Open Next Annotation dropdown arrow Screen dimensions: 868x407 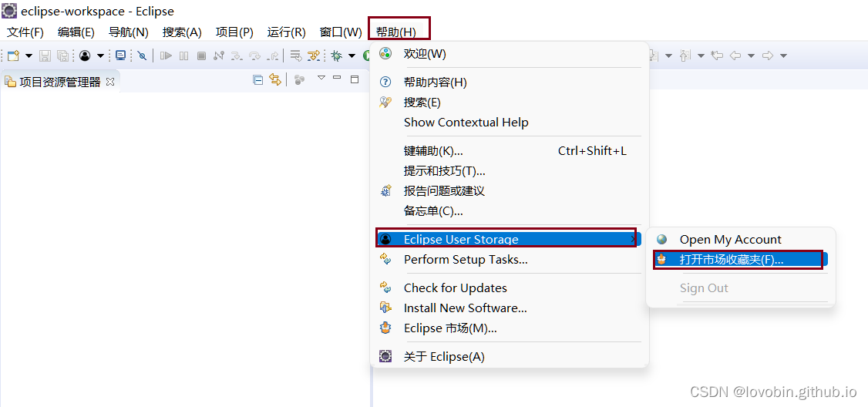click(668, 55)
